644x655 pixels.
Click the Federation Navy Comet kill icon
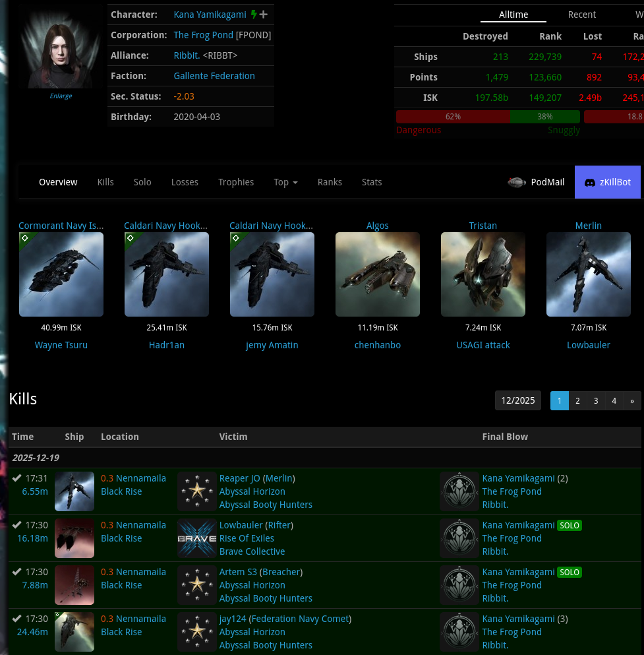tap(74, 632)
